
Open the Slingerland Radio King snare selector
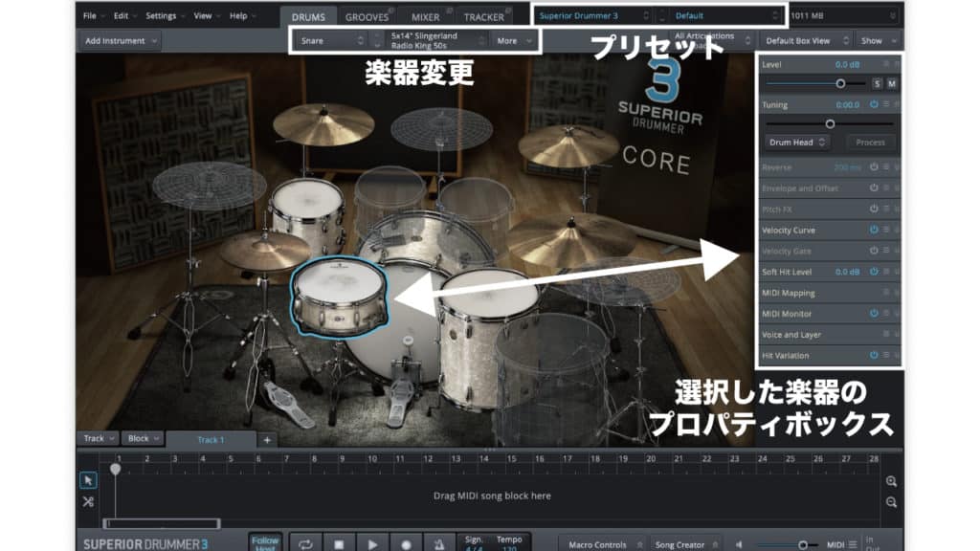[x=436, y=40]
